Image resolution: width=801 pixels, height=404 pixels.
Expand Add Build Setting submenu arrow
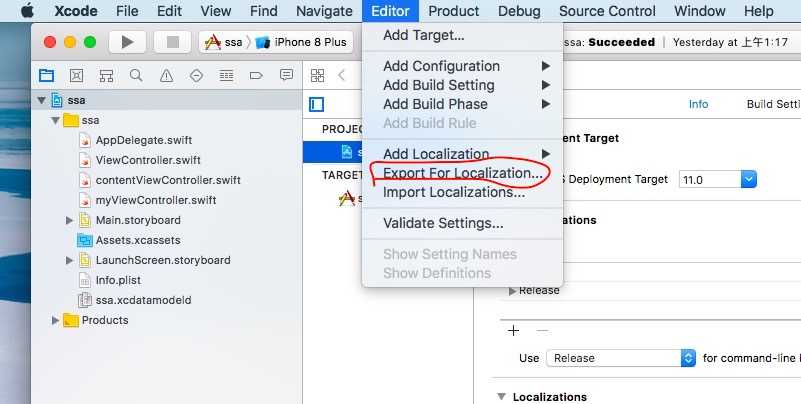pos(546,85)
